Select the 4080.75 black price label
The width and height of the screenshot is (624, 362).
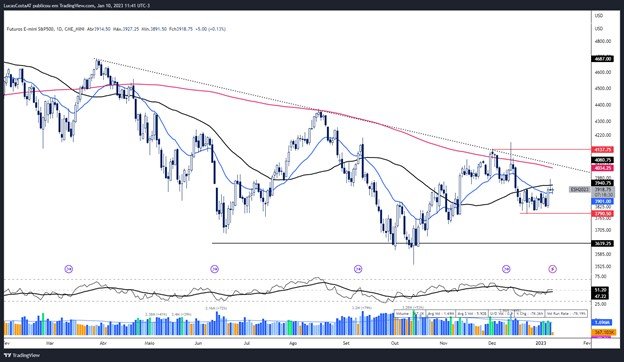603,160
